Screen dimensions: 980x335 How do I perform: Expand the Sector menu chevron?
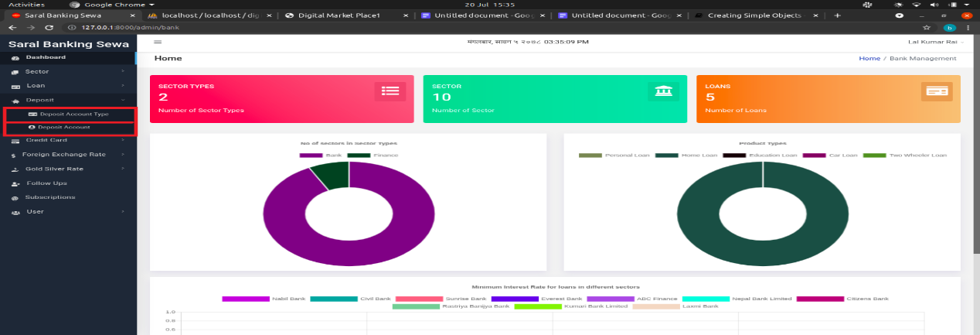[123, 72]
